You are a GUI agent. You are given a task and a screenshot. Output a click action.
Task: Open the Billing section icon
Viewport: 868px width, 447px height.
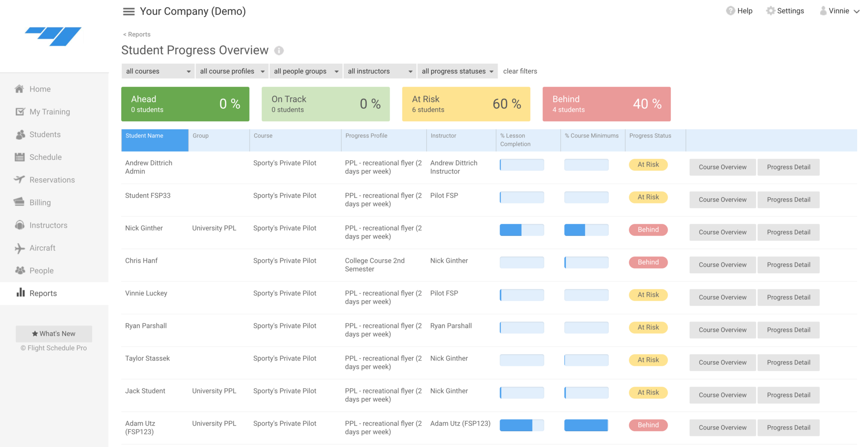(20, 202)
